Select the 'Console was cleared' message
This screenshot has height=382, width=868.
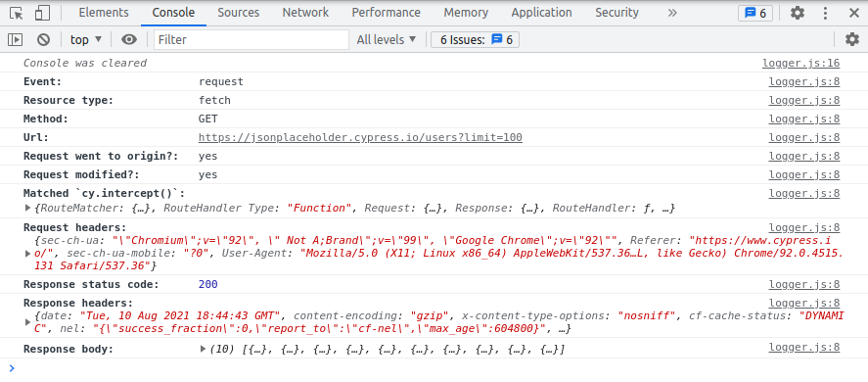[85, 64]
